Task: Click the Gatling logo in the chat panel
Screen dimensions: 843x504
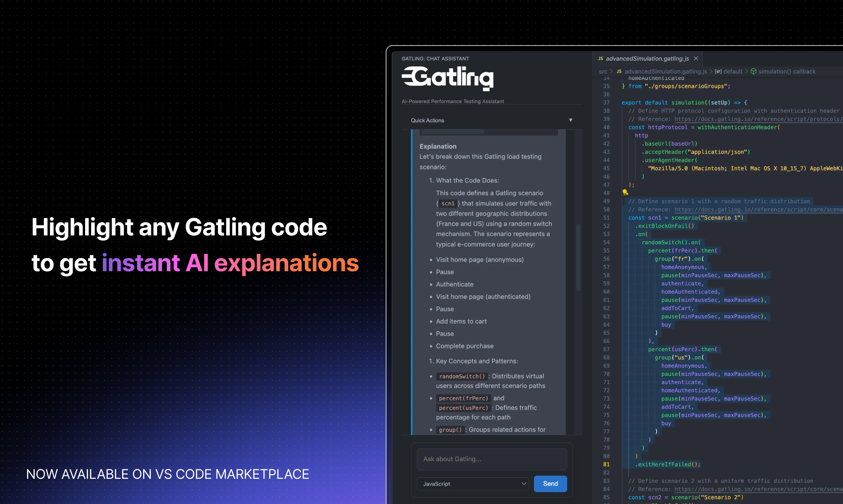Action: click(x=447, y=78)
